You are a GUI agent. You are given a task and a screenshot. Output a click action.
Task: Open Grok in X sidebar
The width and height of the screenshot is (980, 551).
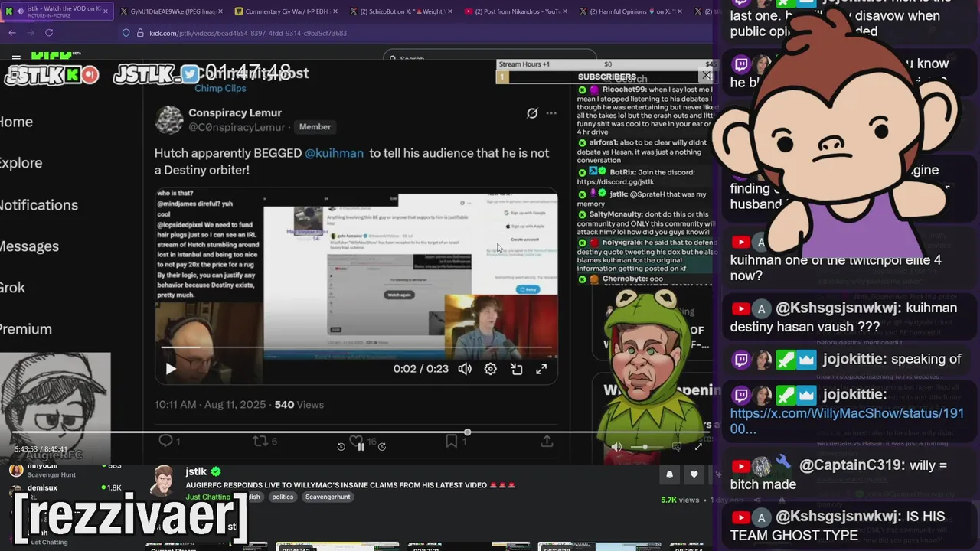pyautogui.click(x=12, y=288)
